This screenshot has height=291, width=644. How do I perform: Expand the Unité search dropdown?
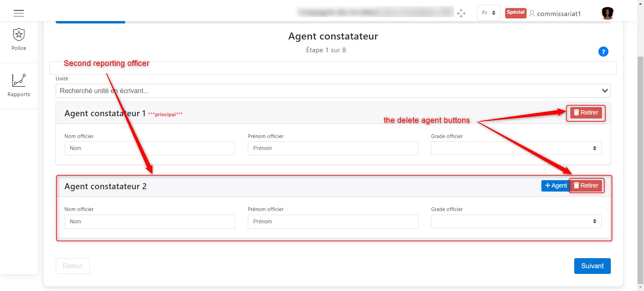coord(333,91)
